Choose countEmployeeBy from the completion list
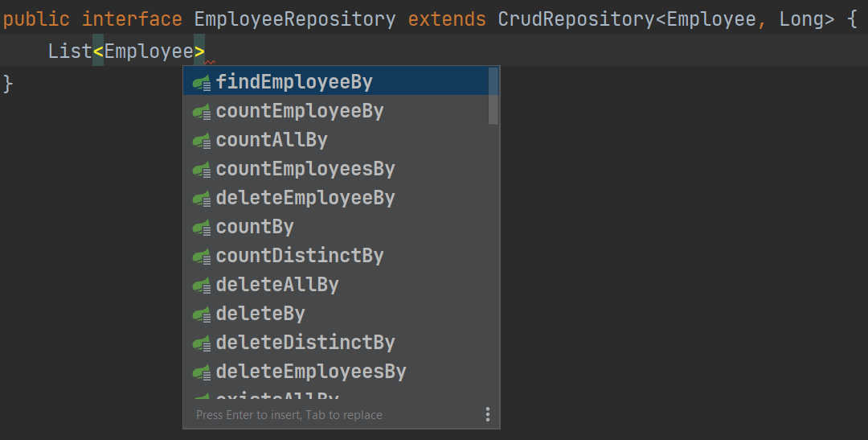The image size is (868, 440). click(300, 111)
